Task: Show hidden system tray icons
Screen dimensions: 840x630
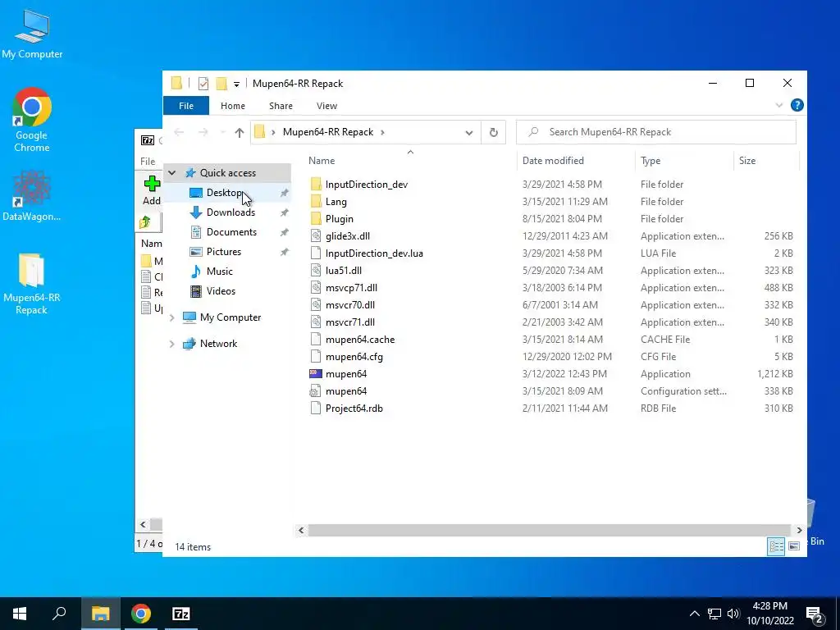Action: [694, 614]
